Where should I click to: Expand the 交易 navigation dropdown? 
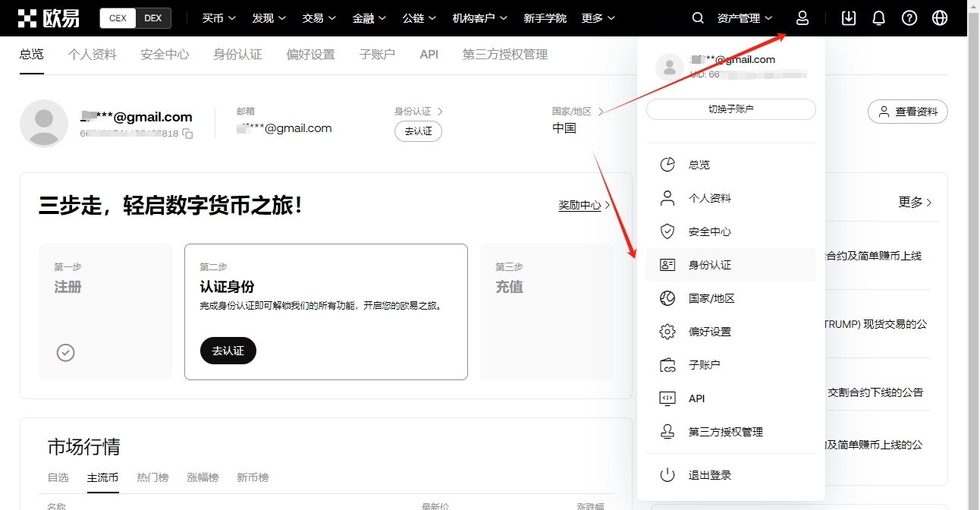coord(318,17)
